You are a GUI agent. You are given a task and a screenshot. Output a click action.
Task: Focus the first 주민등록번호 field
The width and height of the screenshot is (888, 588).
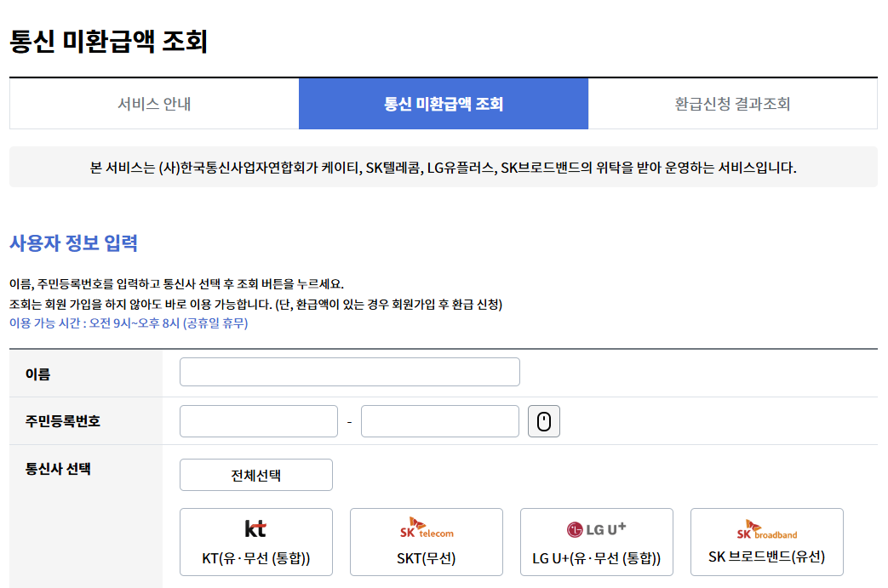(x=259, y=421)
